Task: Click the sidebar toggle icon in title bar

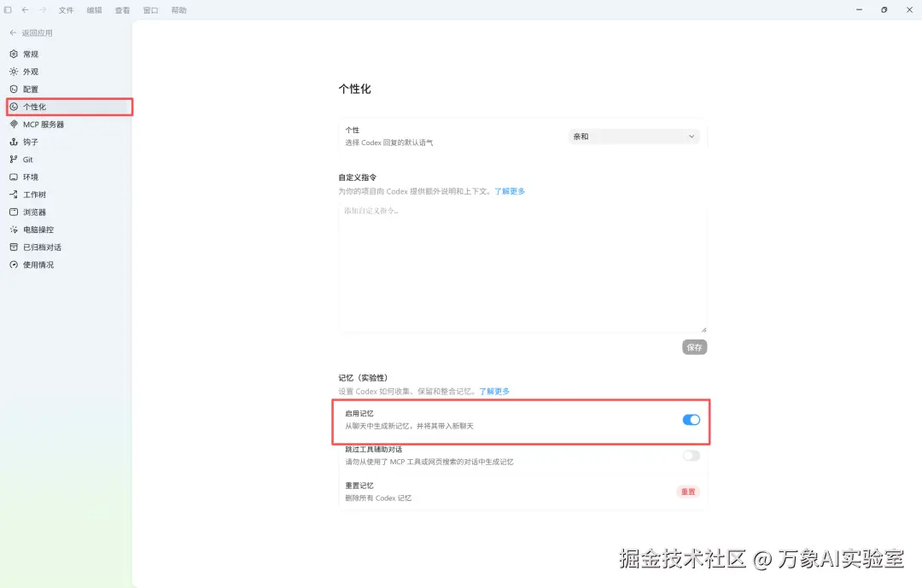Action: tap(8, 10)
